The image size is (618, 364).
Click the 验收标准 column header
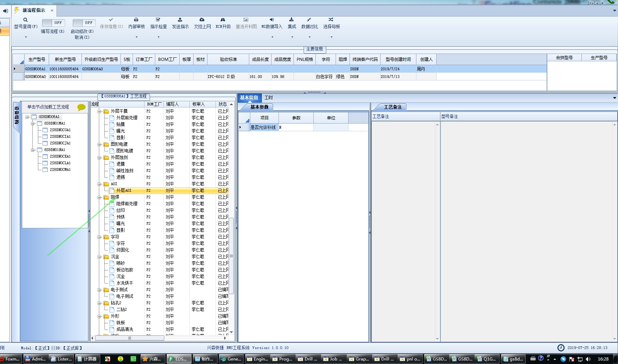tap(228, 60)
